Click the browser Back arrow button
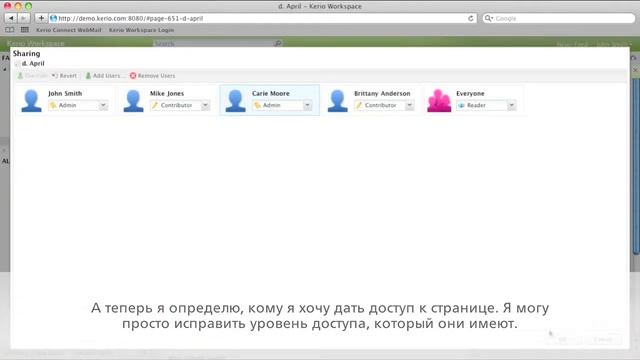Image resolution: width=640 pixels, height=360 pixels. (x=11, y=18)
